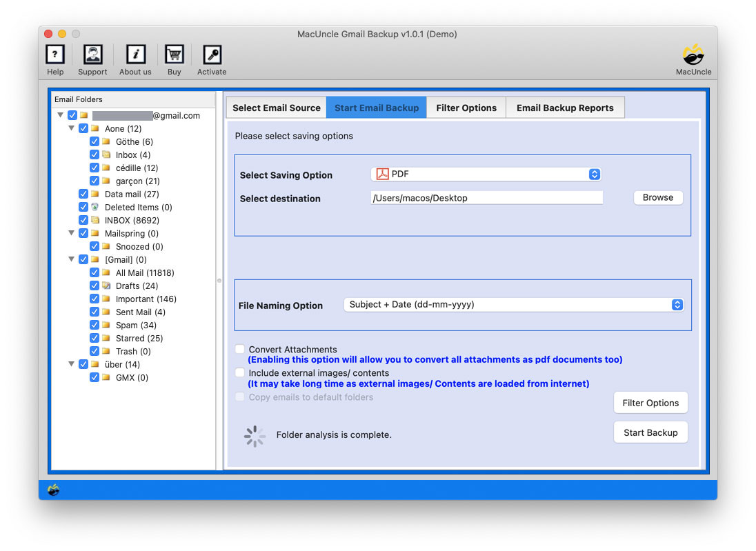This screenshot has width=756, height=551.
Task: Enable the Convert Attachments checkbox
Action: [x=239, y=350]
